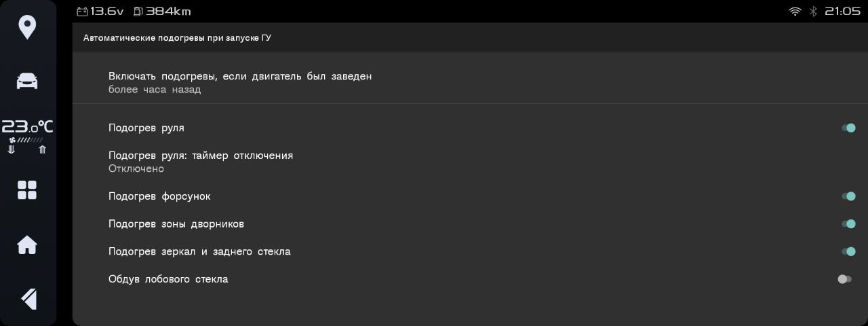The image size is (868, 326).
Task: Open the apps grid icon
Action: click(27, 190)
